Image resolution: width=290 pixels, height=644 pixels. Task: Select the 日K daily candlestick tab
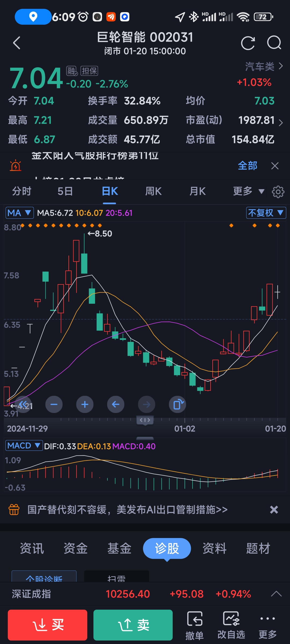[110, 191]
